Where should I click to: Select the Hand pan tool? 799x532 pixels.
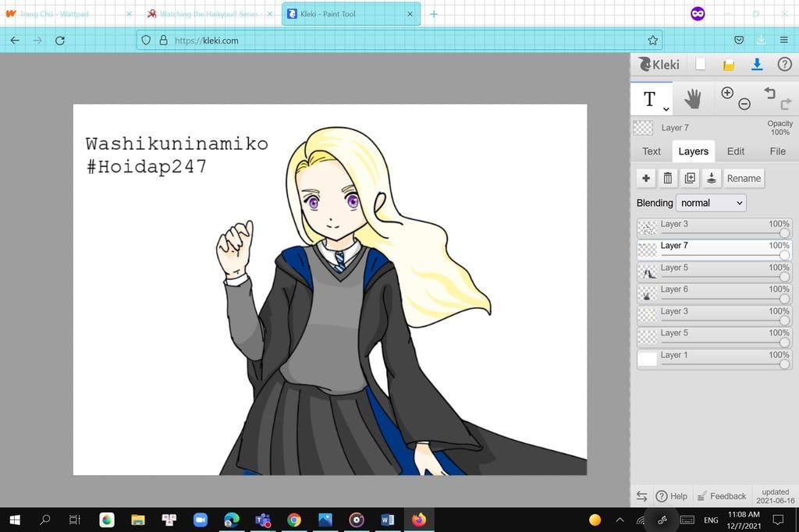coord(693,98)
